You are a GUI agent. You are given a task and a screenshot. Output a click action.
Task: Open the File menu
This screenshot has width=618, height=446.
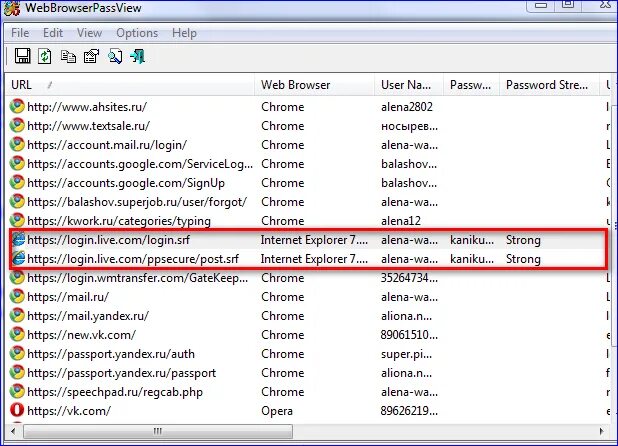pyautogui.click(x=20, y=33)
